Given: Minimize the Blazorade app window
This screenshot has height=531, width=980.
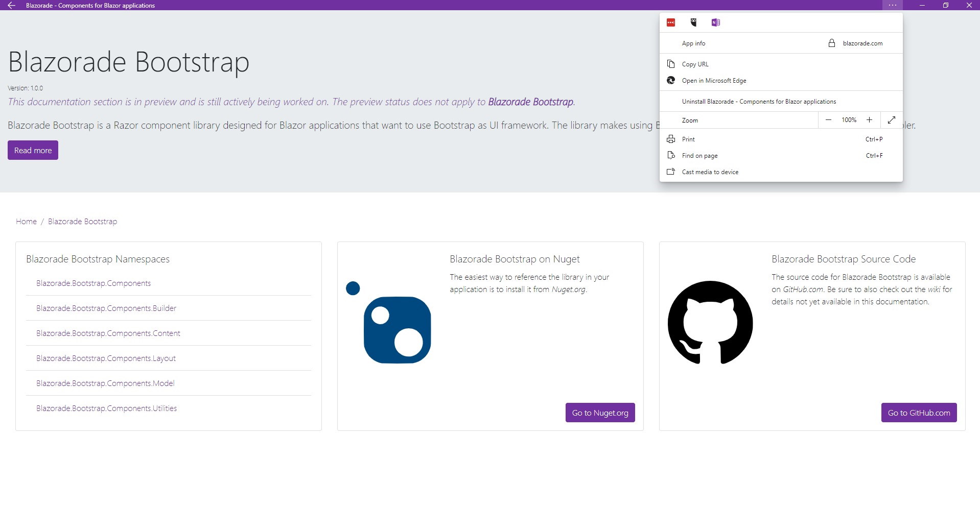Looking at the screenshot, I should [922, 5].
